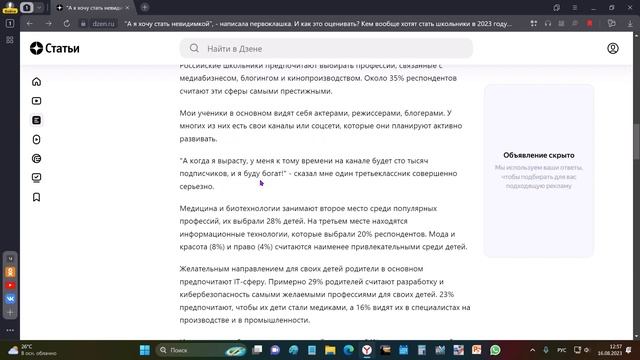Click the dzen.ru address domain

click(x=103, y=24)
